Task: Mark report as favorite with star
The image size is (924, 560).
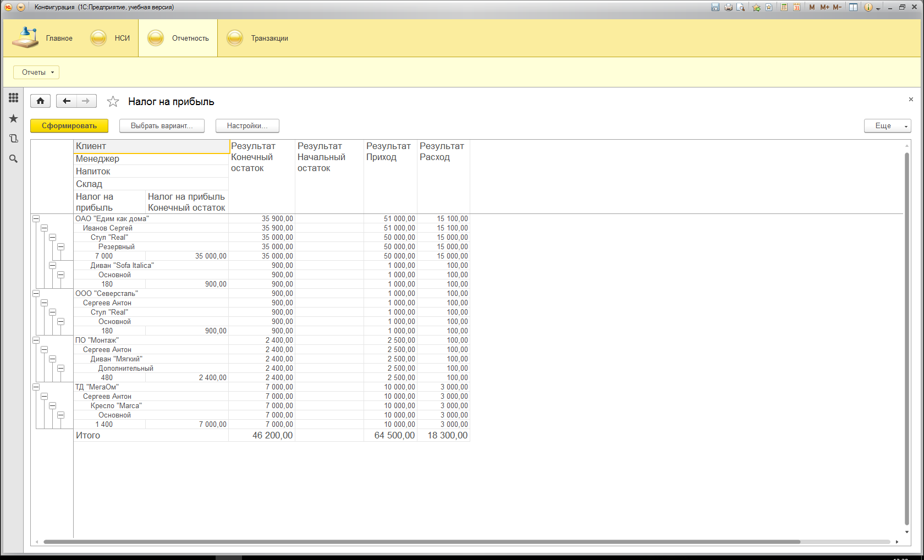Action: coord(113,101)
